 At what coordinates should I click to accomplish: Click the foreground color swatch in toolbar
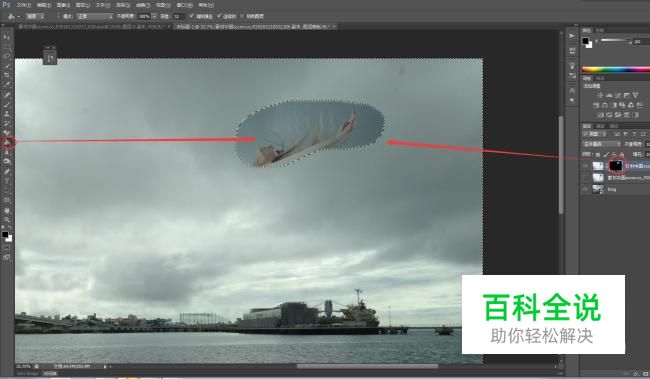pos(5,235)
